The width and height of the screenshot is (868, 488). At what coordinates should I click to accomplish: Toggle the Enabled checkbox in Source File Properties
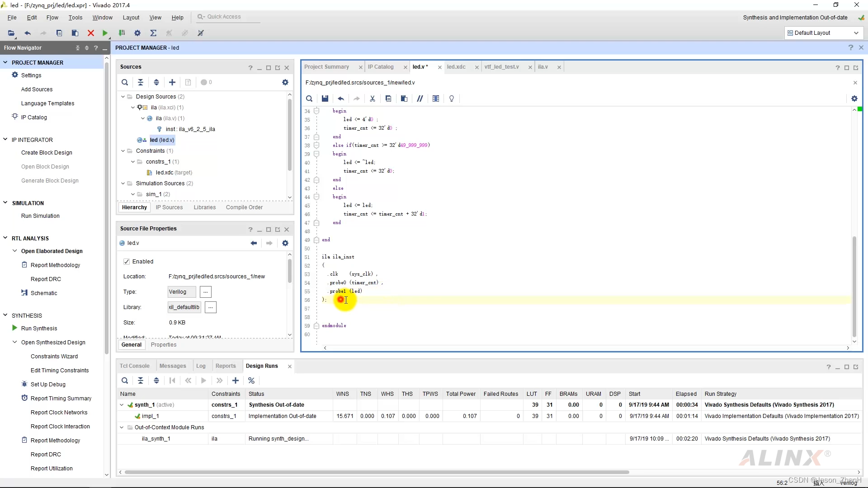[127, 261]
